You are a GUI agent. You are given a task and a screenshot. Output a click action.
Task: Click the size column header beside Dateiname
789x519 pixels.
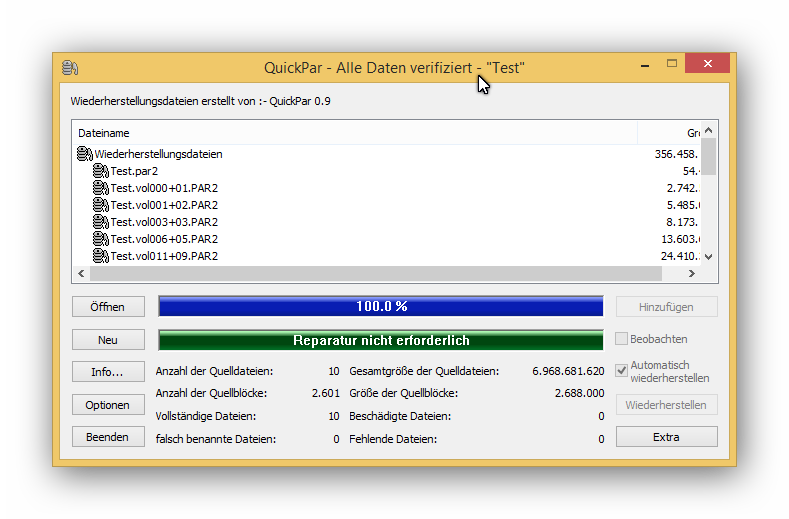669,133
